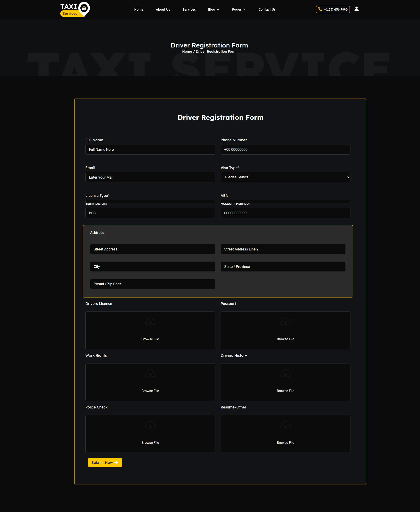Viewport: 420px width, 512px height.
Task: Go to Home in navigation bar
Action: (x=139, y=9)
